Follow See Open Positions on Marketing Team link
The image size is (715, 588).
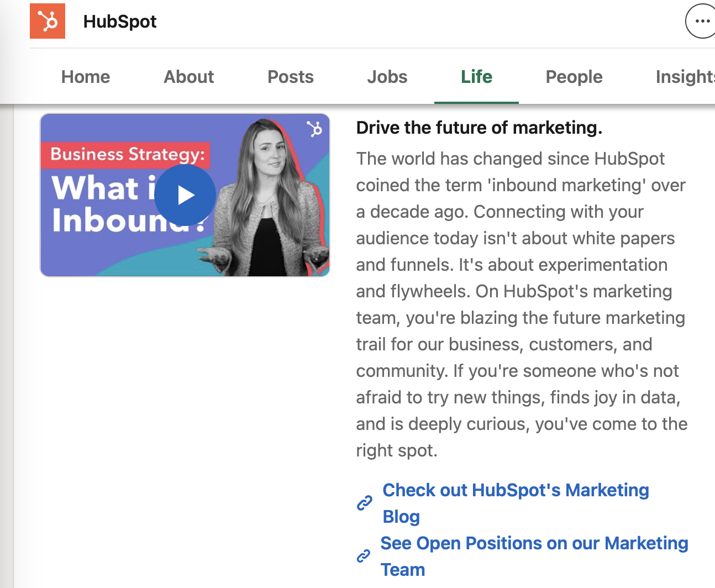(534, 544)
